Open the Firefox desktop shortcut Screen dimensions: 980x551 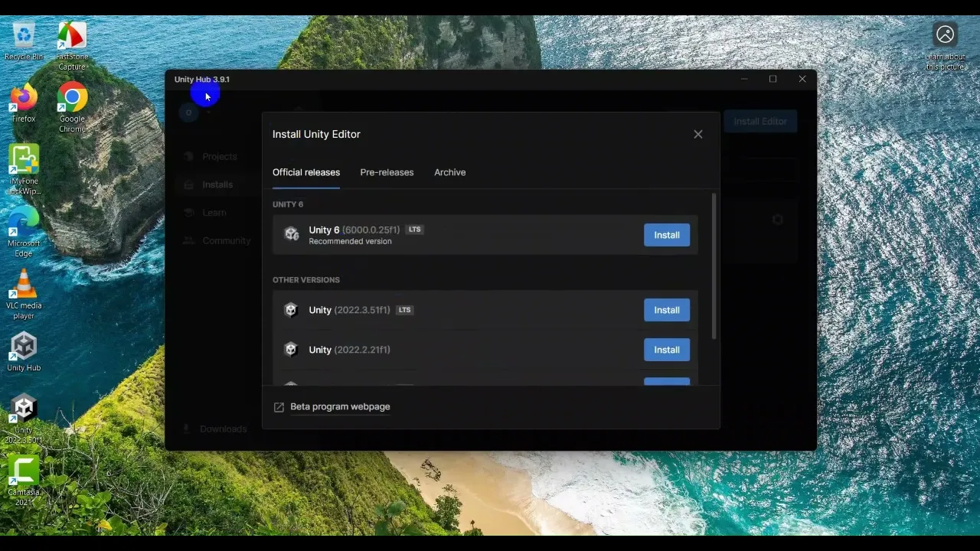(x=24, y=103)
